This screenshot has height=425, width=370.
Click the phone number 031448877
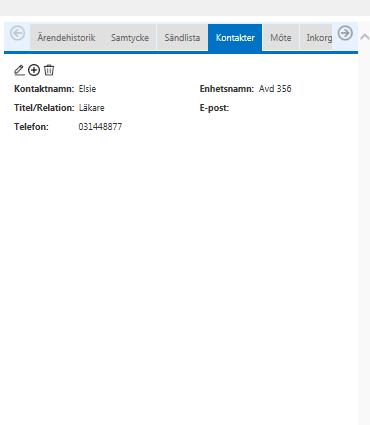click(100, 127)
